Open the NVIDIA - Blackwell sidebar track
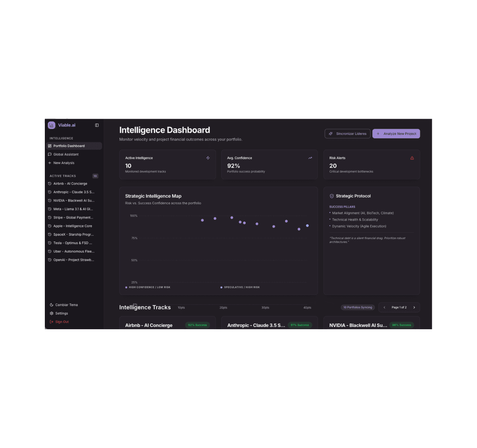The image size is (477, 448). (x=74, y=201)
